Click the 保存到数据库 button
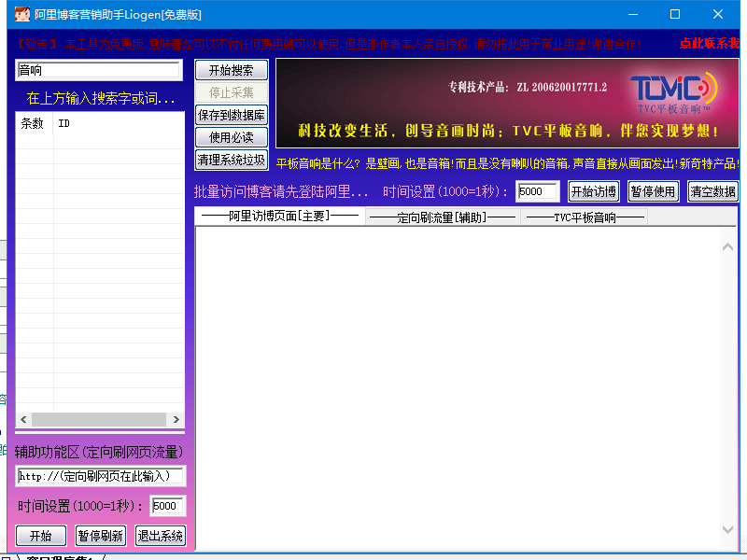747x560 pixels. tap(231, 115)
